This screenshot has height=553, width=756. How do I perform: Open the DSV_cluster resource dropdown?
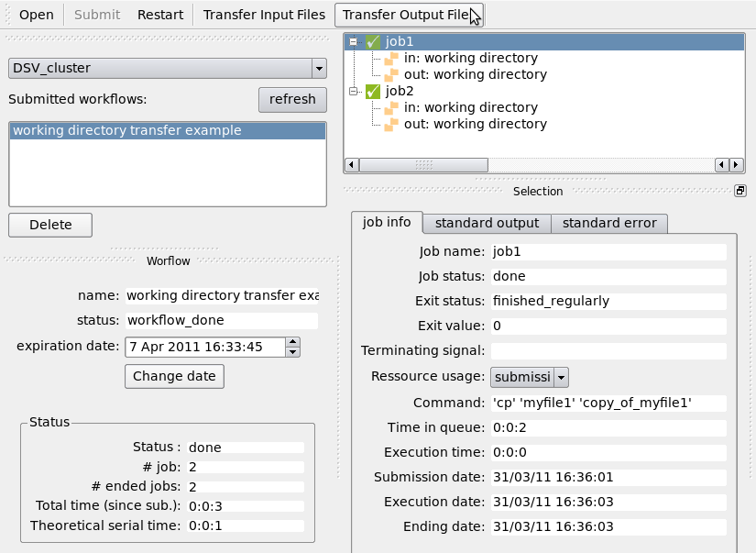(318, 68)
